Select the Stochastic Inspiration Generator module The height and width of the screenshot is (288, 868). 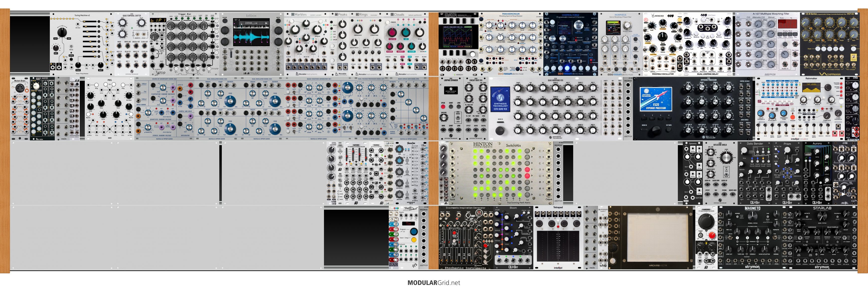[466, 237]
